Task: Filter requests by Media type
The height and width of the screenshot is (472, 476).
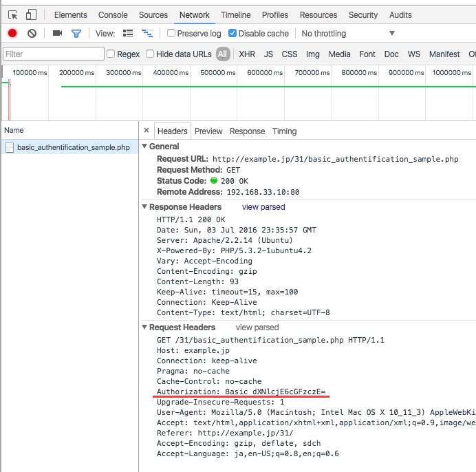Action: pos(339,54)
